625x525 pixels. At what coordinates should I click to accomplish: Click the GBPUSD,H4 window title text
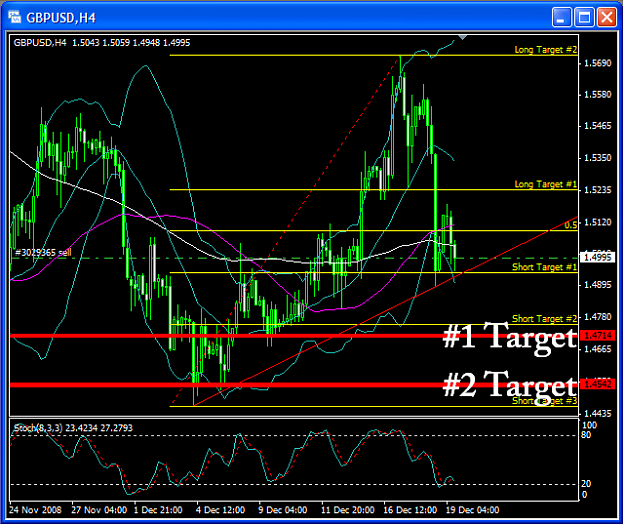click(x=61, y=18)
